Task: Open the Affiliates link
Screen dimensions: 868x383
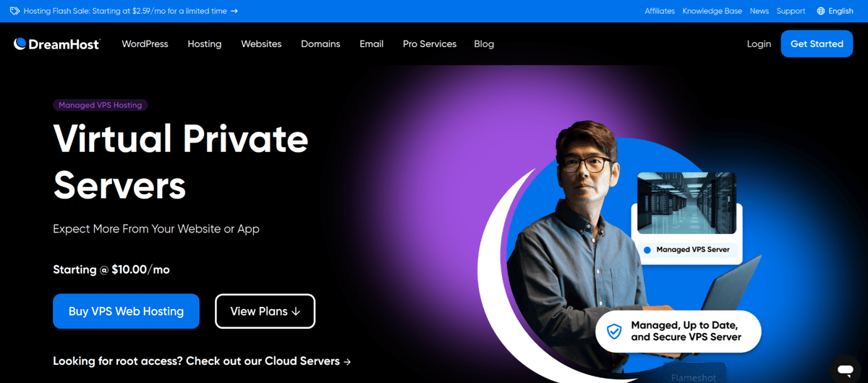Action: click(x=660, y=11)
